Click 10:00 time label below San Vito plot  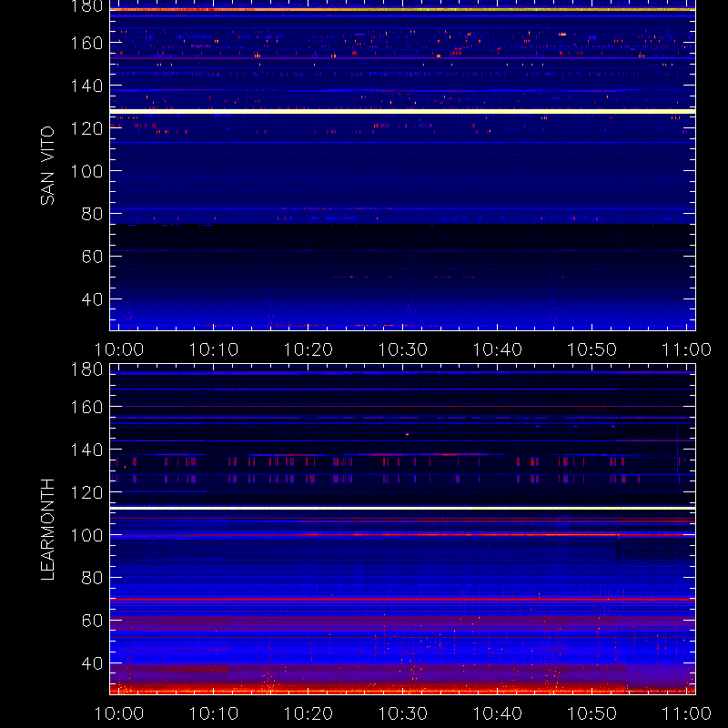[x=119, y=349]
